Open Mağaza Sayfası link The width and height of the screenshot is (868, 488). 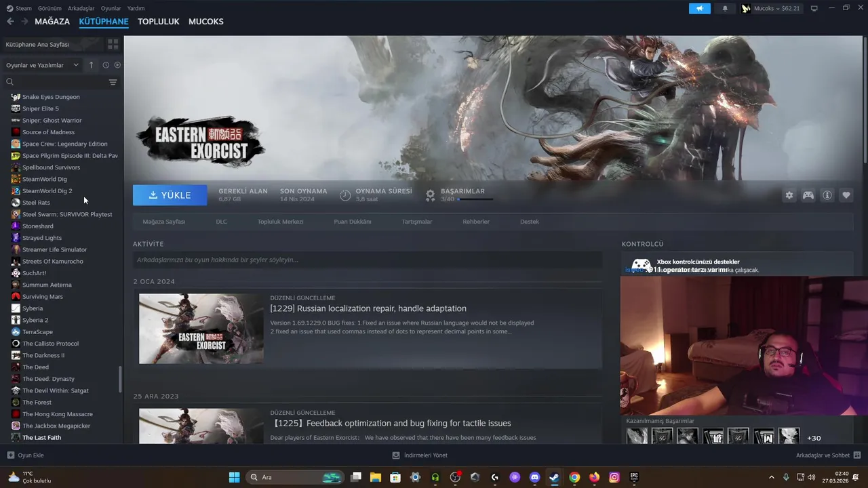[163, 222]
